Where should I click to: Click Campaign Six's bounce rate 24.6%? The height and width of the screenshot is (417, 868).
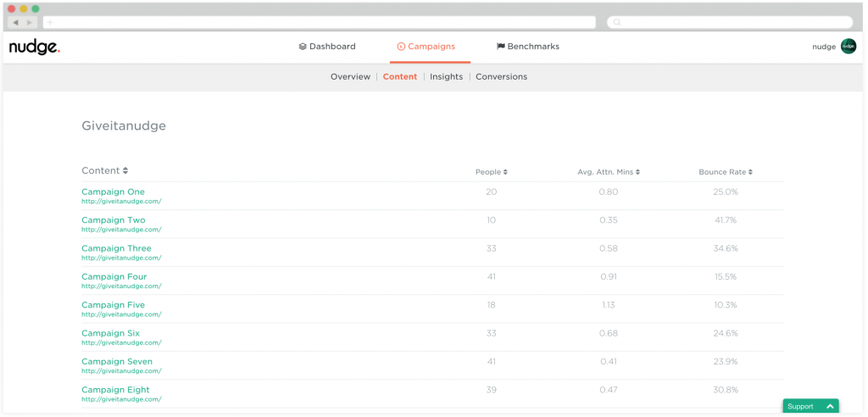[726, 333]
